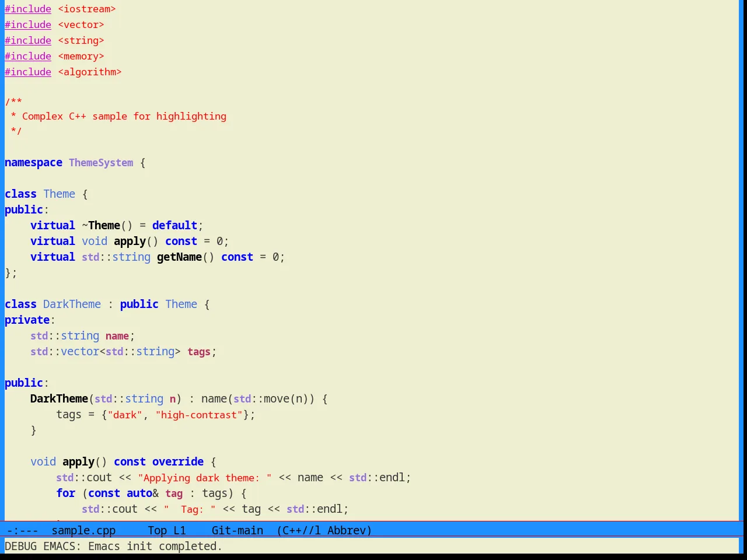Click the for loop keyword
747x560 pixels.
[66, 493]
